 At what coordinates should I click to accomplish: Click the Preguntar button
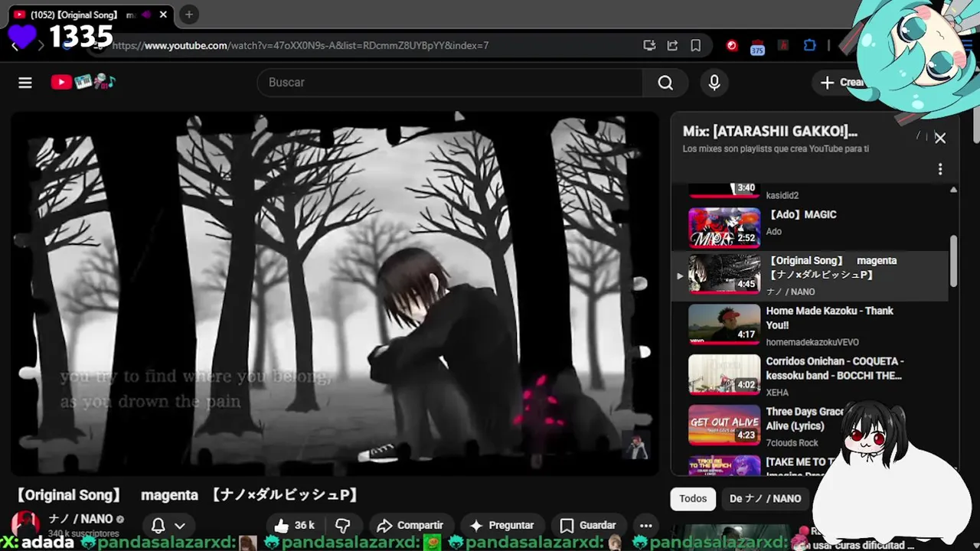click(502, 526)
